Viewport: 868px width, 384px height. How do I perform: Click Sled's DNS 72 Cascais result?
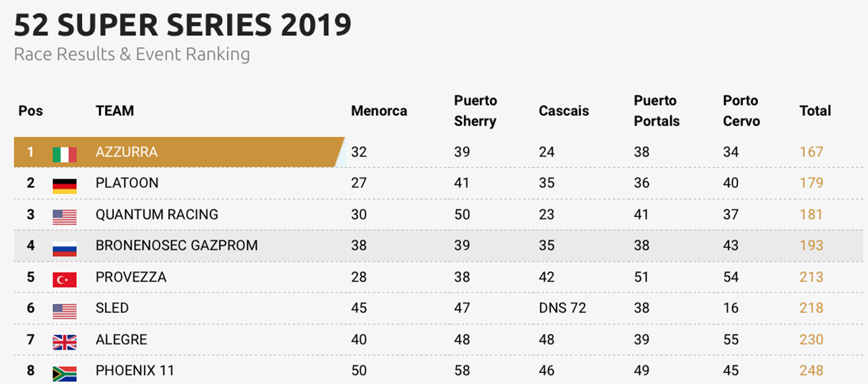(562, 308)
